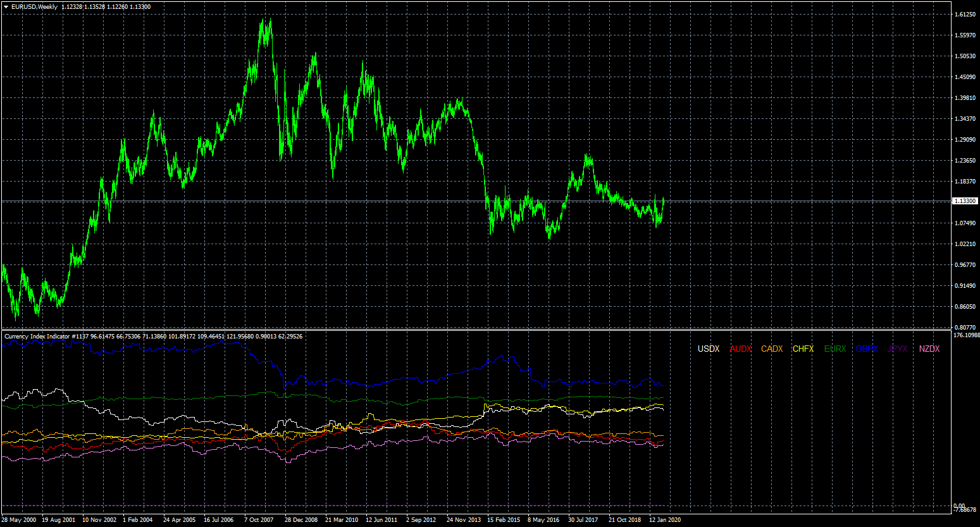Click the 28 May 2000 date label

19,520
